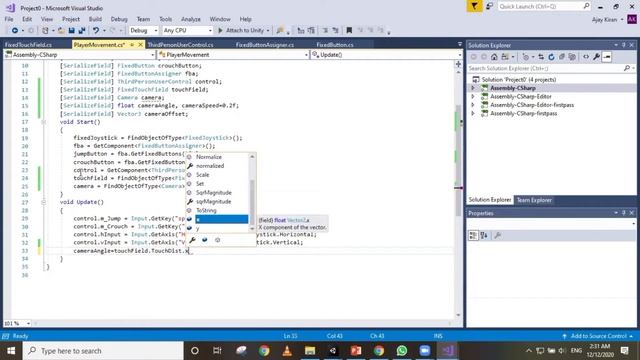The width and height of the screenshot is (640, 360).
Task: Open the 101 % zoom level dropdown
Action: click(17, 323)
